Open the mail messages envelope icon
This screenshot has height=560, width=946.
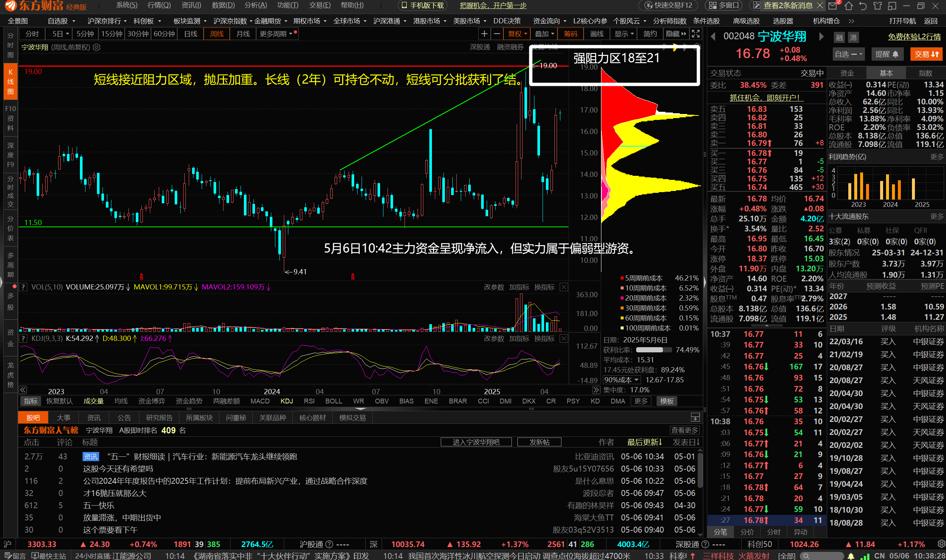point(832,6)
